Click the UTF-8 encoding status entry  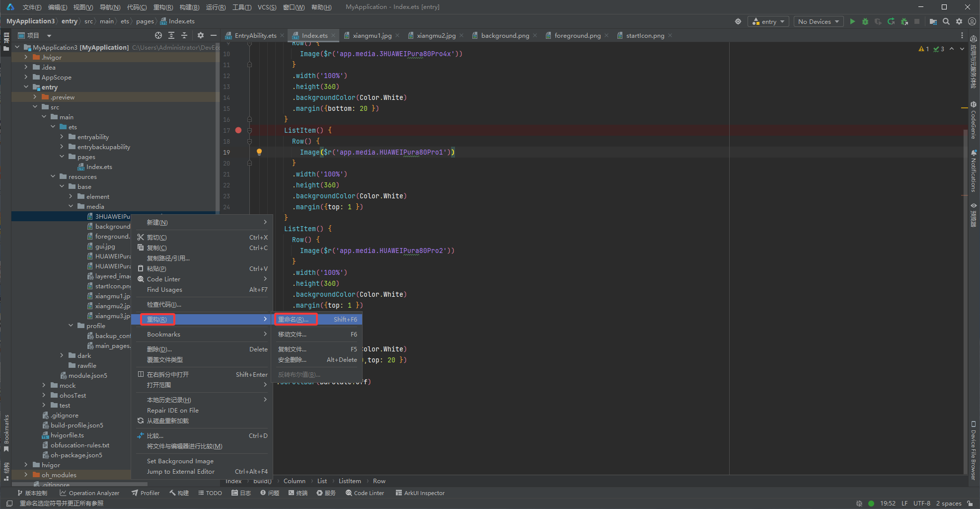(921, 503)
